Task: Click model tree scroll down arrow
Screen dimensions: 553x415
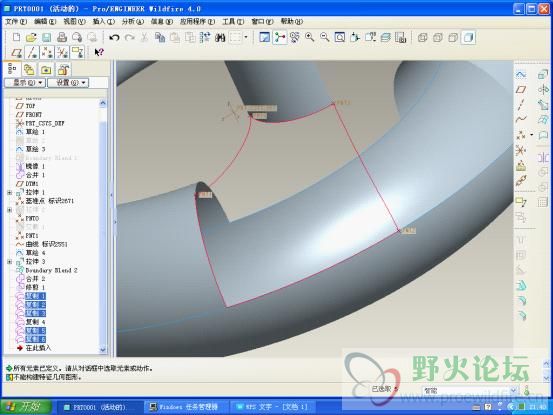Action: pyautogui.click(x=103, y=350)
